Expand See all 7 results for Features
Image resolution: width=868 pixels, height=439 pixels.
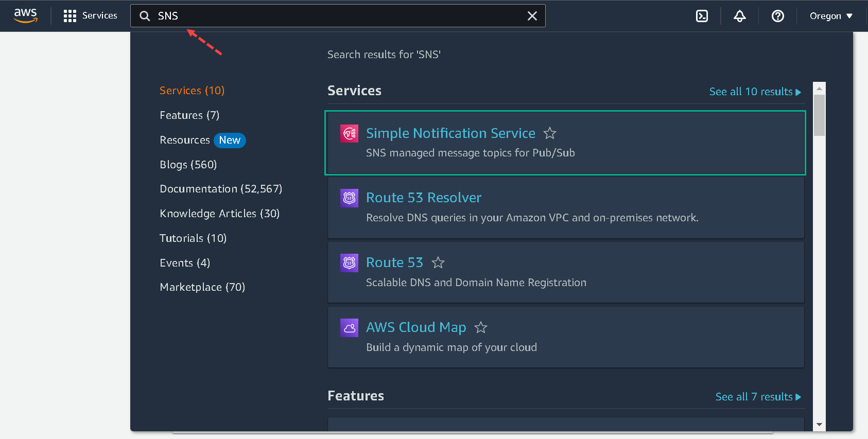point(758,397)
